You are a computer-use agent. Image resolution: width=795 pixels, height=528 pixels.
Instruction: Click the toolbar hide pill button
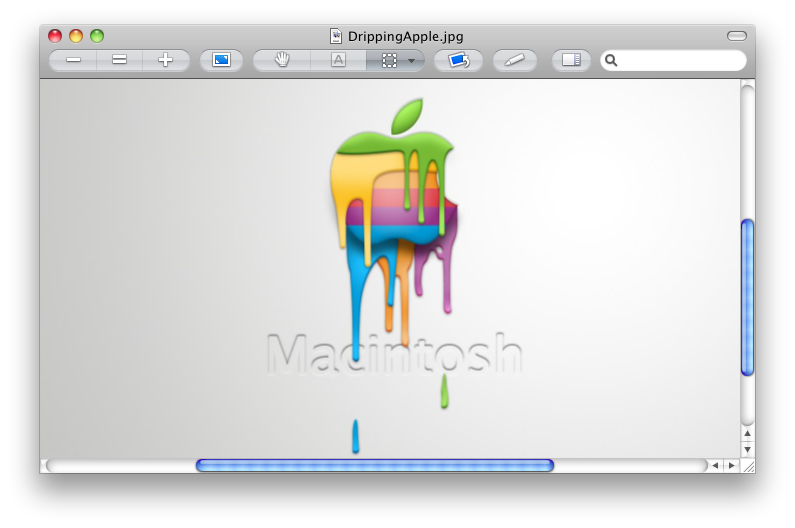pyautogui.click(x=737, y=36)
